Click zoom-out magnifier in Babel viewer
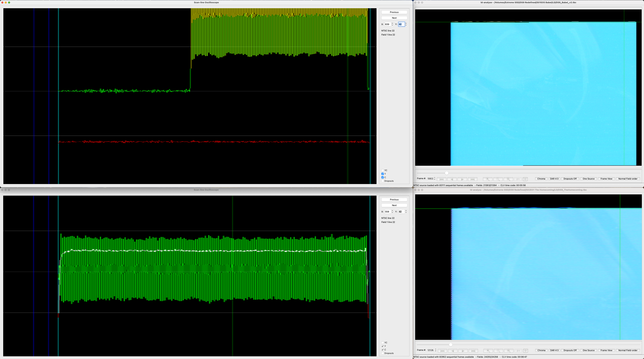The image size is (644, 359). point(498,179)
